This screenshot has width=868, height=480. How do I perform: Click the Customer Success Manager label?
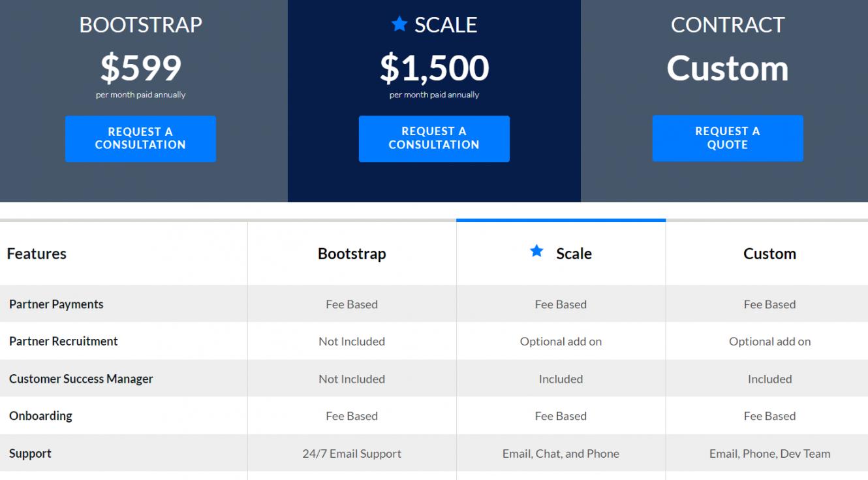81,379
